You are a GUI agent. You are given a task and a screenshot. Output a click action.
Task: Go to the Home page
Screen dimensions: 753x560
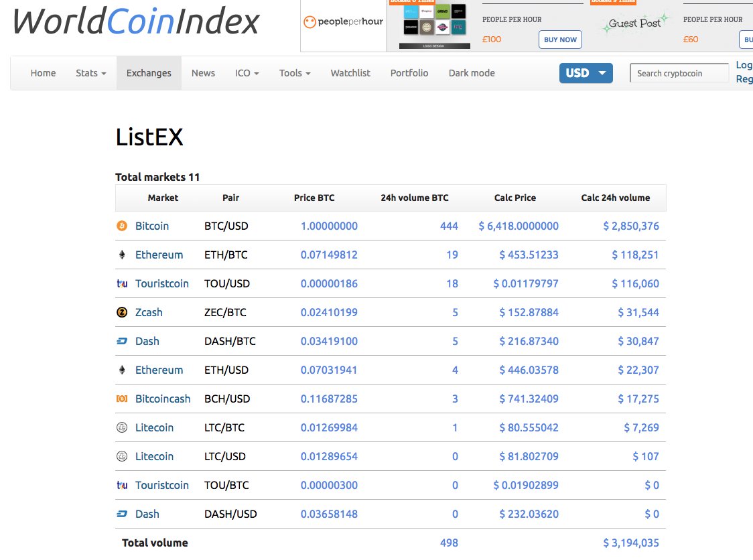coord(44,73)
